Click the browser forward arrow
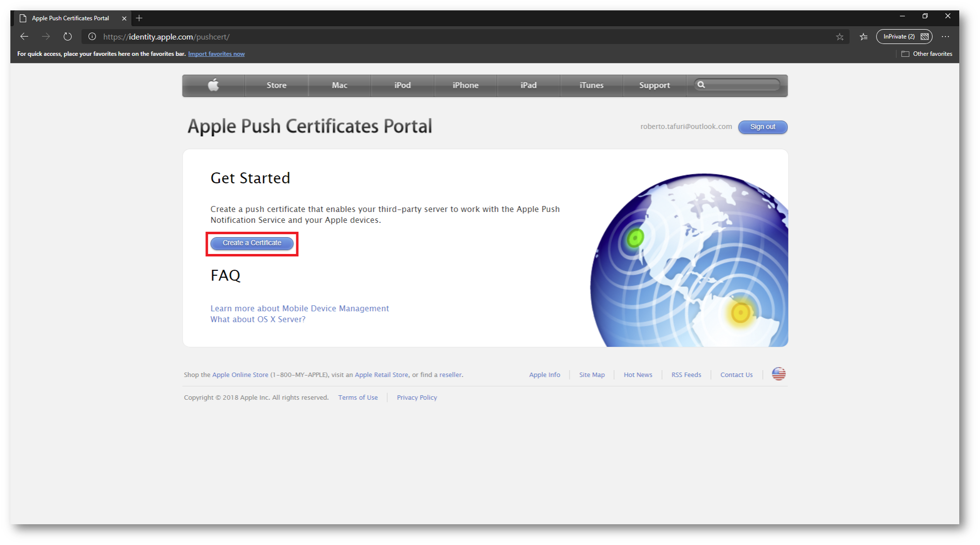Viewport: 980px width, 545px height. [x=46, y=37]
